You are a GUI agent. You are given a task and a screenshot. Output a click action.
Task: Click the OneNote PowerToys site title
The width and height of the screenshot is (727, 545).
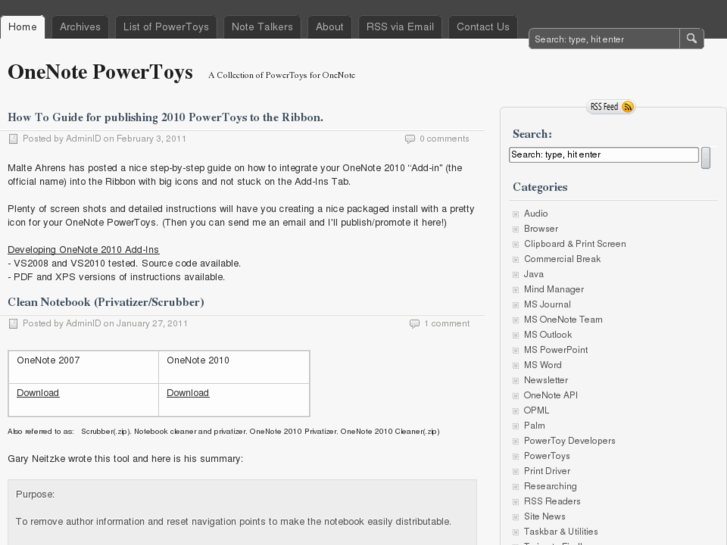pos(100,72)
